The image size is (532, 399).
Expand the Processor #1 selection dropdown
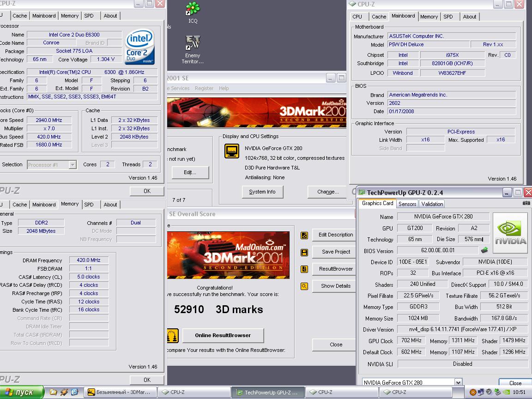[72, 165]
